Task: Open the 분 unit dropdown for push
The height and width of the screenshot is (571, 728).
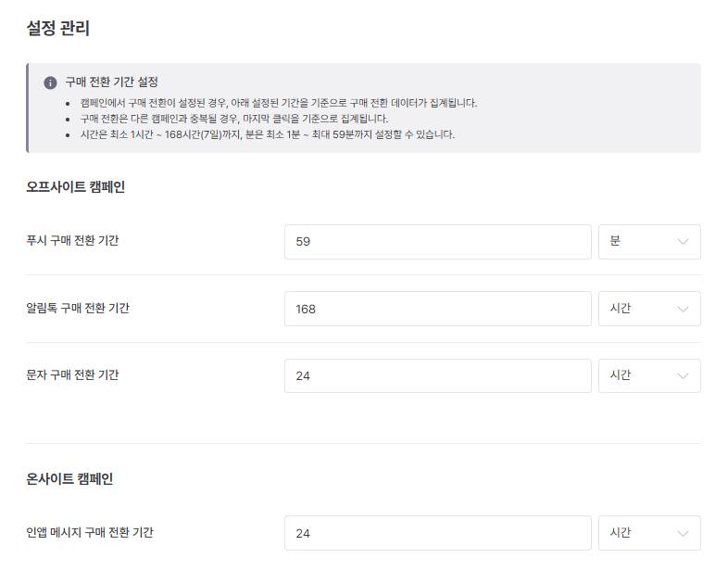Action: click(649, 242)
